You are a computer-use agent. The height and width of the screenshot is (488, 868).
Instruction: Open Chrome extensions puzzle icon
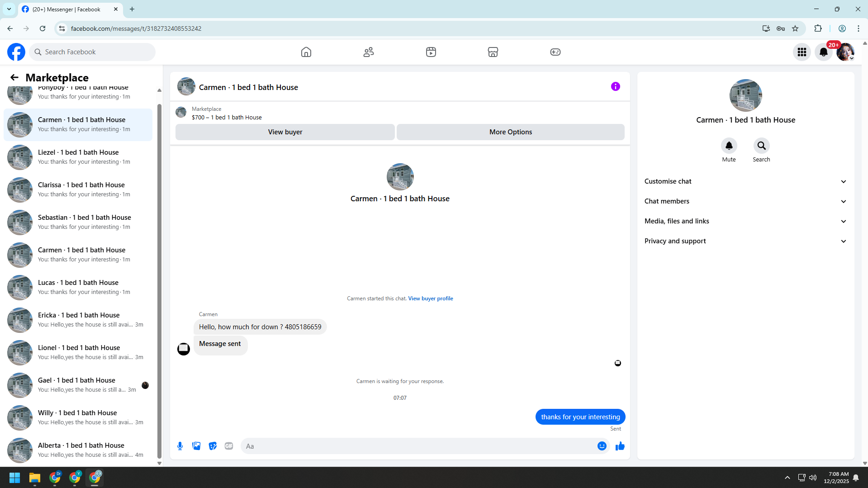[818, 28]
